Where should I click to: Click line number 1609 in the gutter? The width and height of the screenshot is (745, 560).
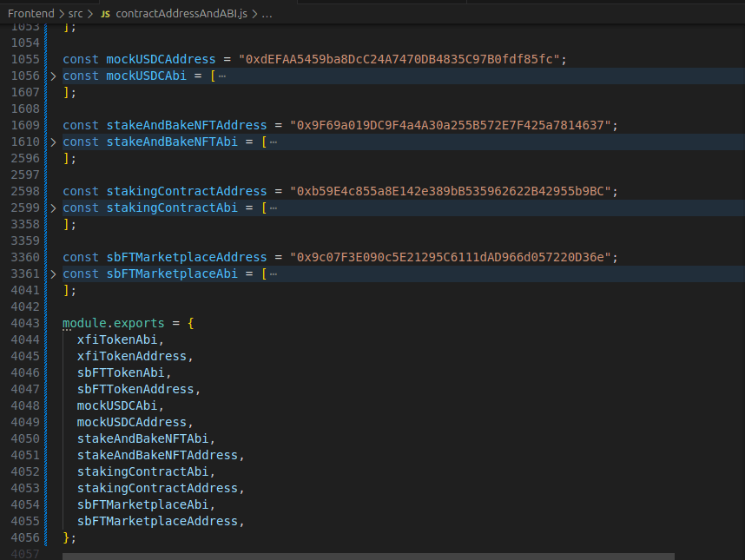coord(26,125)
